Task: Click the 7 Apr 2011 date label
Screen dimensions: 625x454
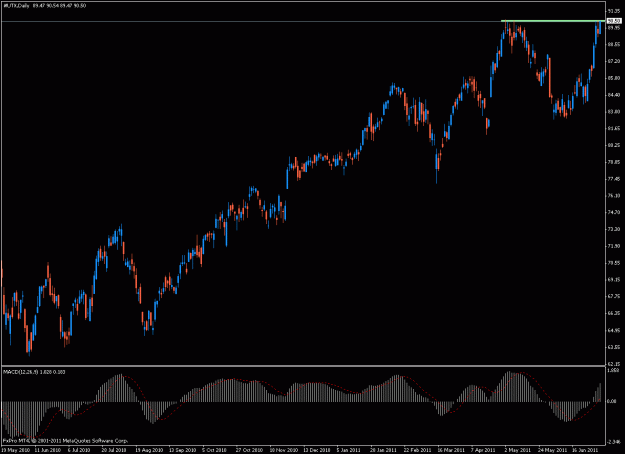Action: 483,450
